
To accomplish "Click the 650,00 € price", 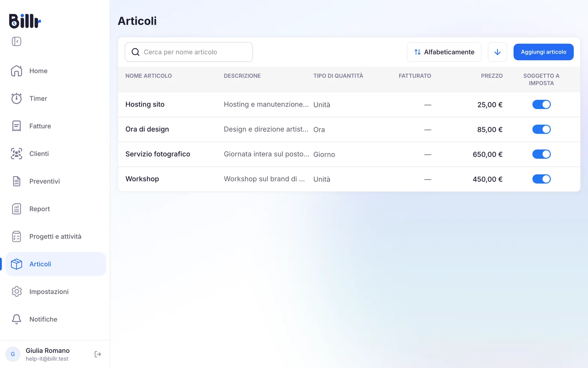I will coord(487,155).
